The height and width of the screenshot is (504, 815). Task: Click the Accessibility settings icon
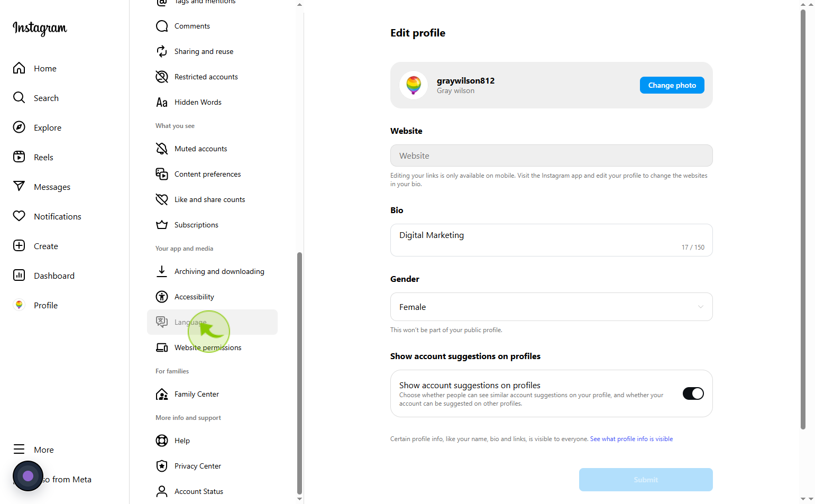162,297
